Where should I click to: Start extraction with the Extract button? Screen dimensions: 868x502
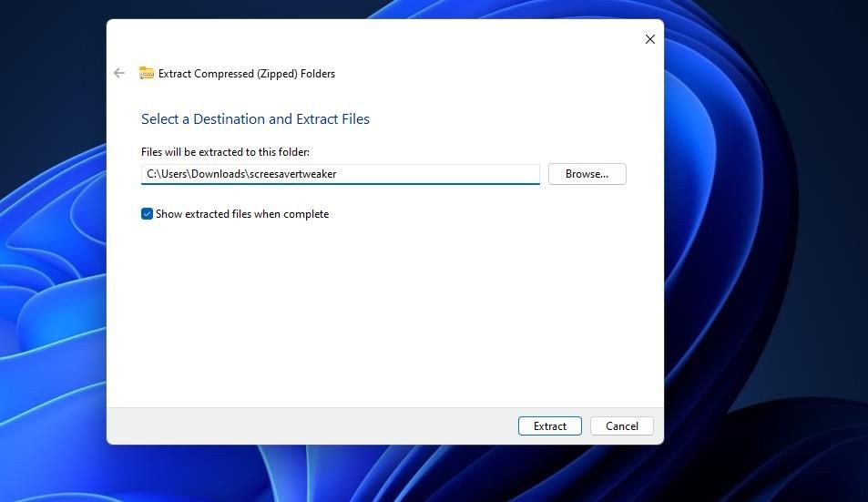coord(550,426)
